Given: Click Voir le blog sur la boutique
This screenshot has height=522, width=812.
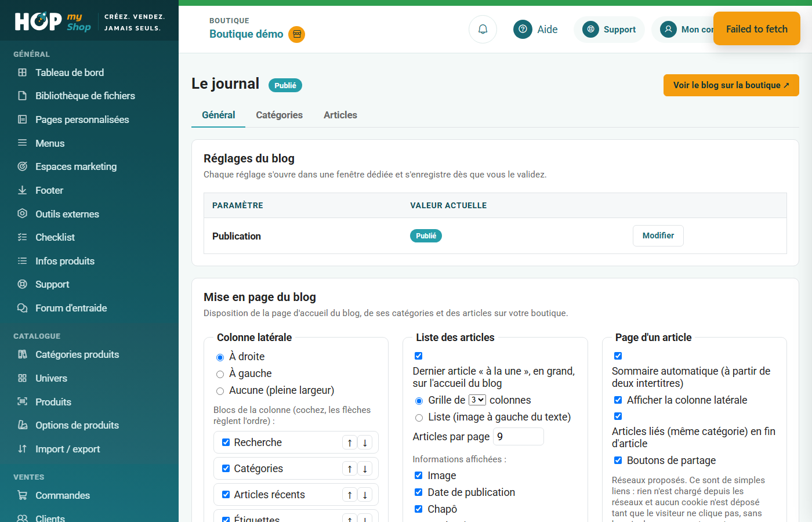Looking at the screenshot, I should coord(731,85).
